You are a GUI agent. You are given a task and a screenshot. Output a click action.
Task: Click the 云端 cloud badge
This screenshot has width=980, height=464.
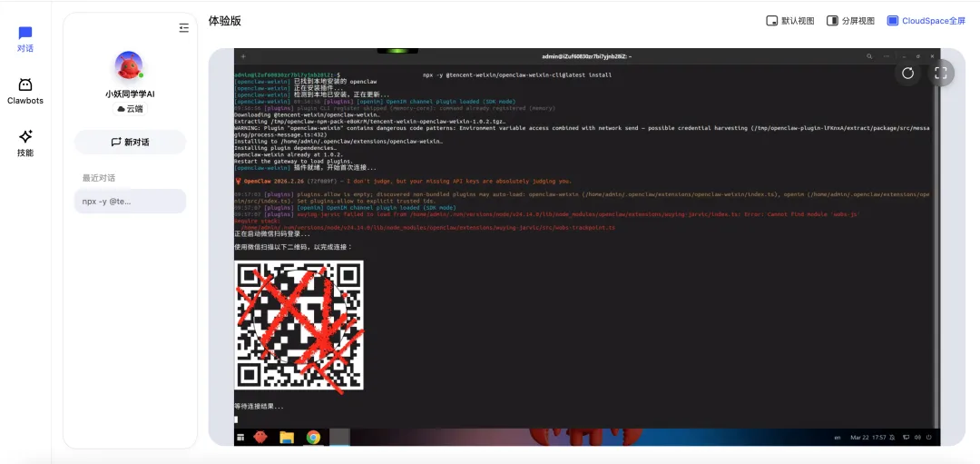coord(130,109)
